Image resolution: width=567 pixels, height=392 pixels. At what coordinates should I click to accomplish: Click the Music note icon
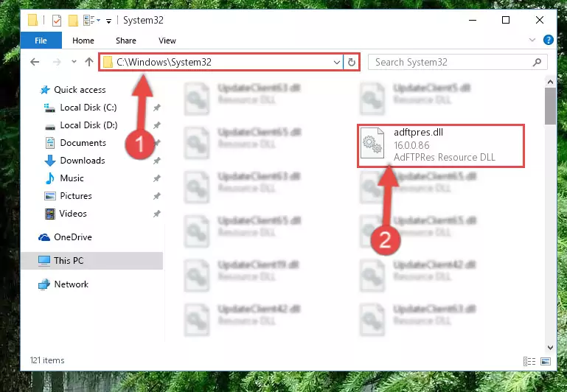tap(50, 178)
